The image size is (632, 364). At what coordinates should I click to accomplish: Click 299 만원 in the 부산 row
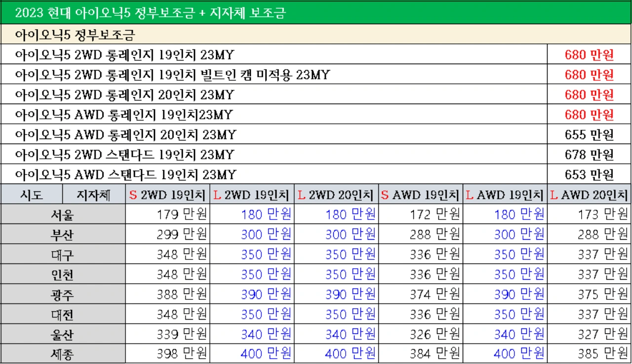182,234
